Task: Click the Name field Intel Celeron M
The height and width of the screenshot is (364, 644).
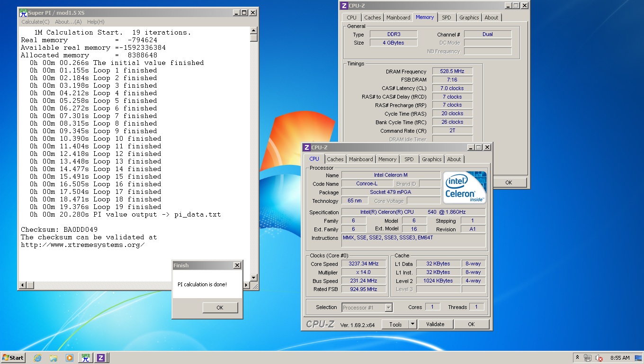Action: click(x=391, y=175)
